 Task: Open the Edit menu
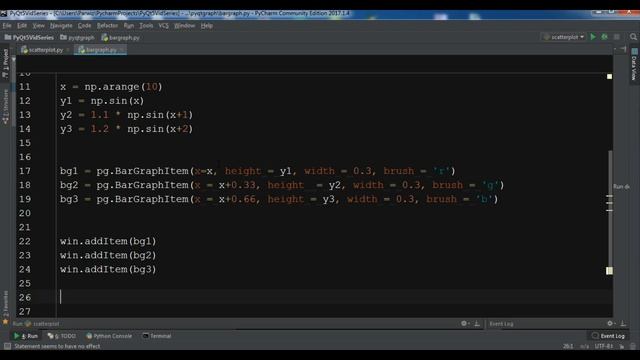click(x=22, y=25)
